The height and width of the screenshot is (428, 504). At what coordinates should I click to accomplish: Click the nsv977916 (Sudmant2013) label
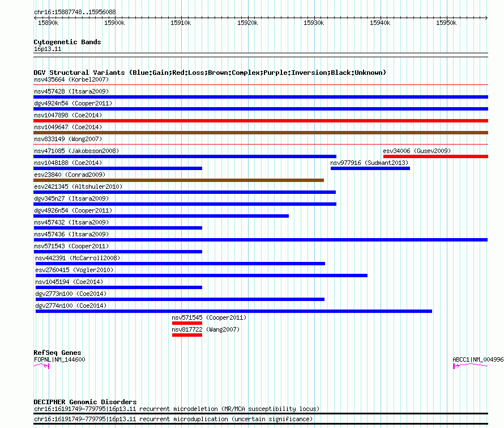click(369, 163)
